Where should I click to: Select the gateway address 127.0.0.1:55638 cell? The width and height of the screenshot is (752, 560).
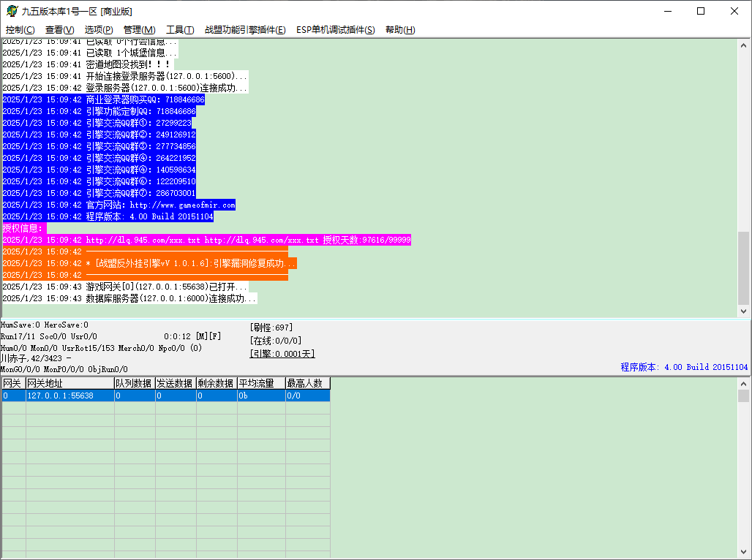tap(70, 396)
